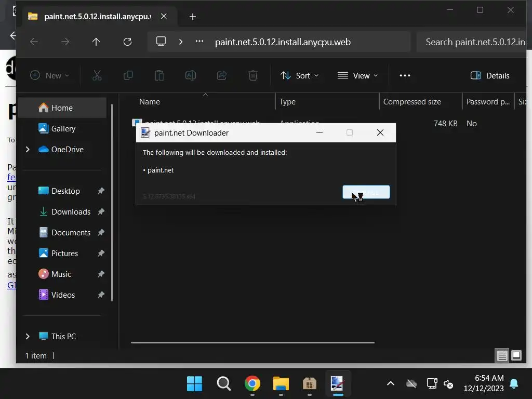Click the muted volume icon in tray
Screen dimensions: 532x399
(x=448, y=384)
